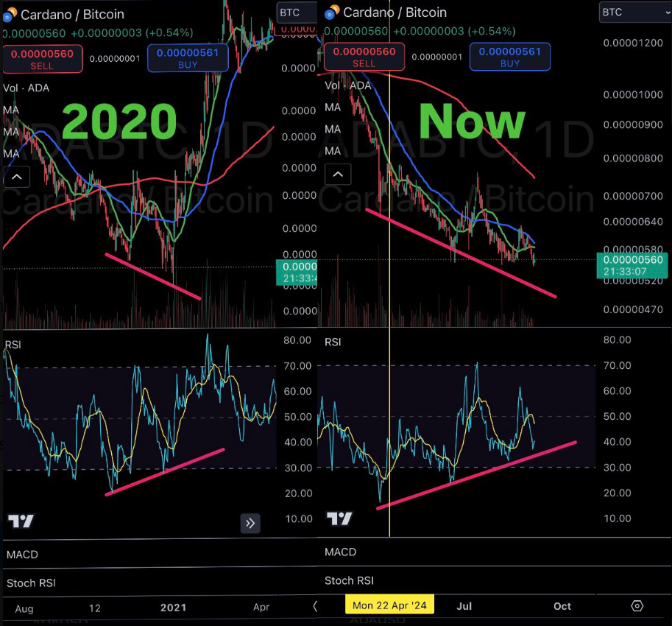Screen dimensions: 672x626
Task: Click the back chevron beside the left time axis
Action: point(314,606)
